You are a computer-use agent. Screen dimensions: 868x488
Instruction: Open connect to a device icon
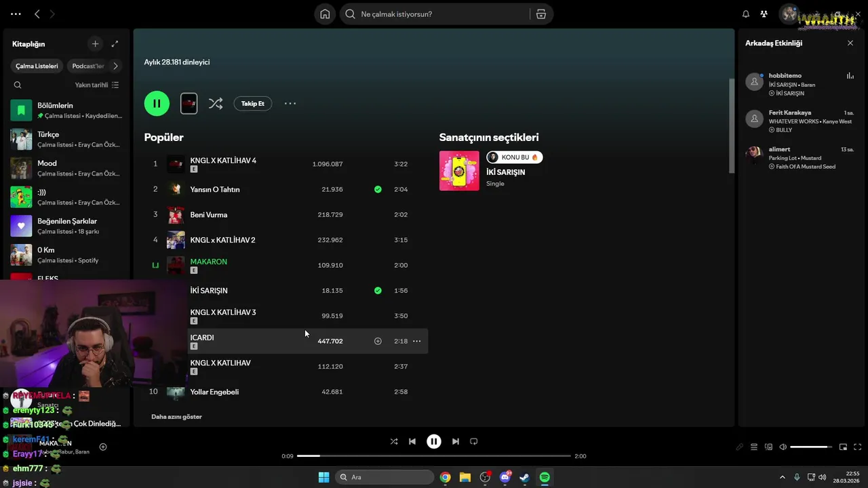pos(769,447)
